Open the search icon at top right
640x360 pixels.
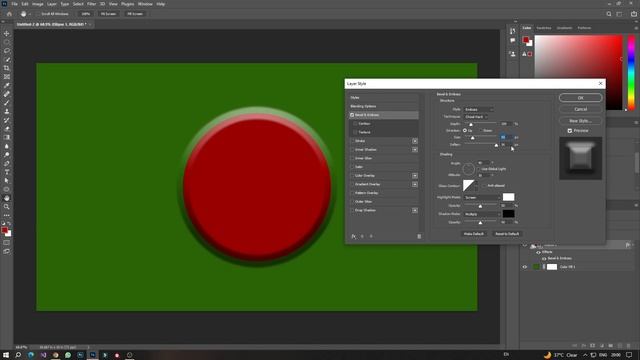coord(609,14)
